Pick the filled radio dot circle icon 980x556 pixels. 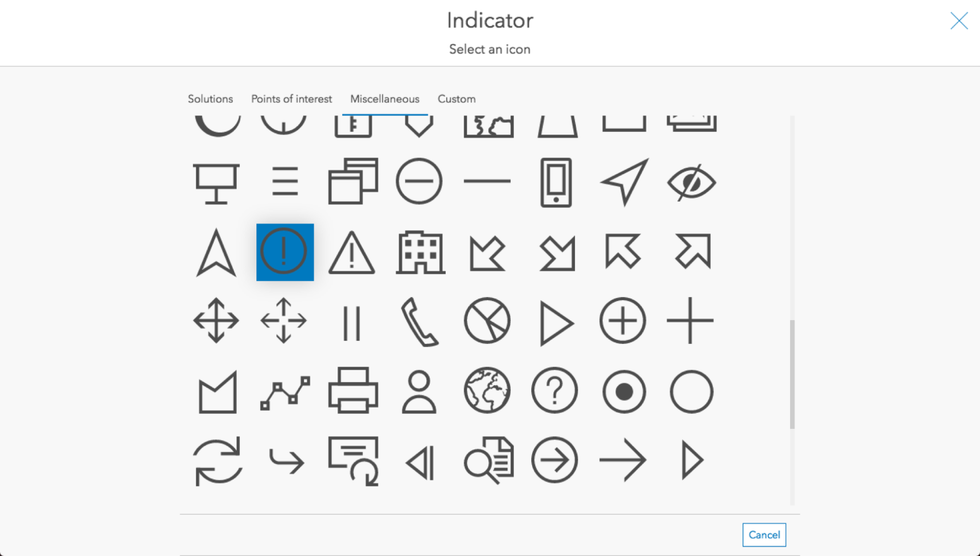[624, 392]
